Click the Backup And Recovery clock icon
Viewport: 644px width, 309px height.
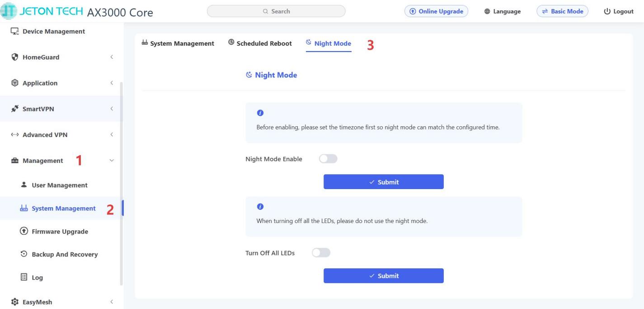coord(24,254)
